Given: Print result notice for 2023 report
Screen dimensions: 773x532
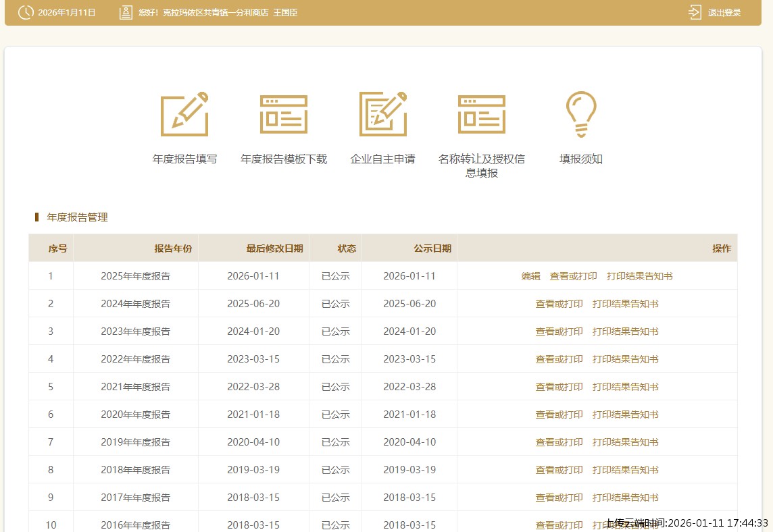Looking at the screenshot, I should [x=625, y=331].
